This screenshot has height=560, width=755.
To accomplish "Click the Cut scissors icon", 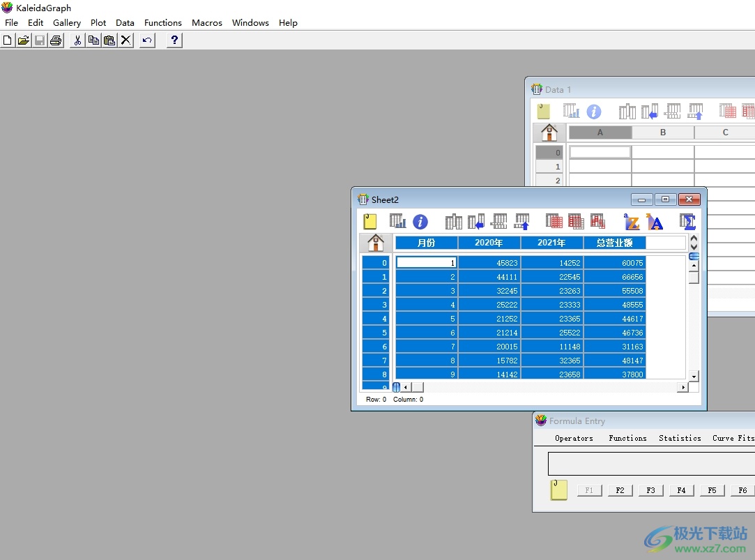I will point(77,40).
